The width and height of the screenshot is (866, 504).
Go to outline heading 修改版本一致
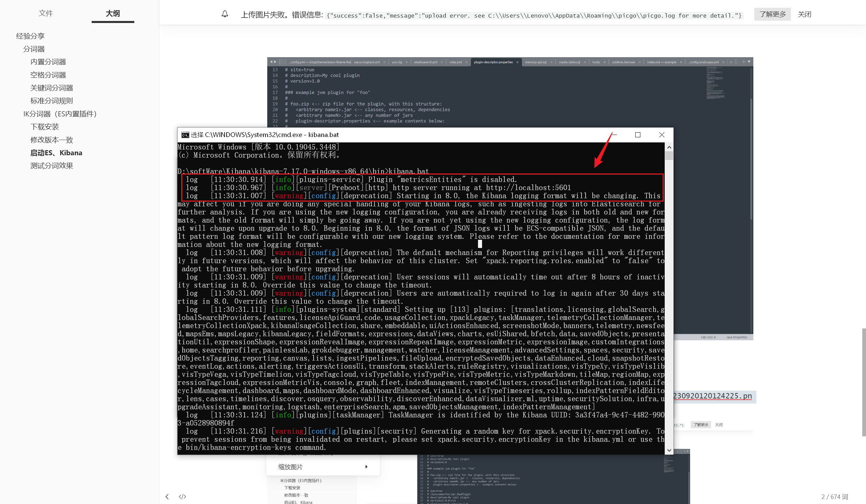tap(51, 140)
